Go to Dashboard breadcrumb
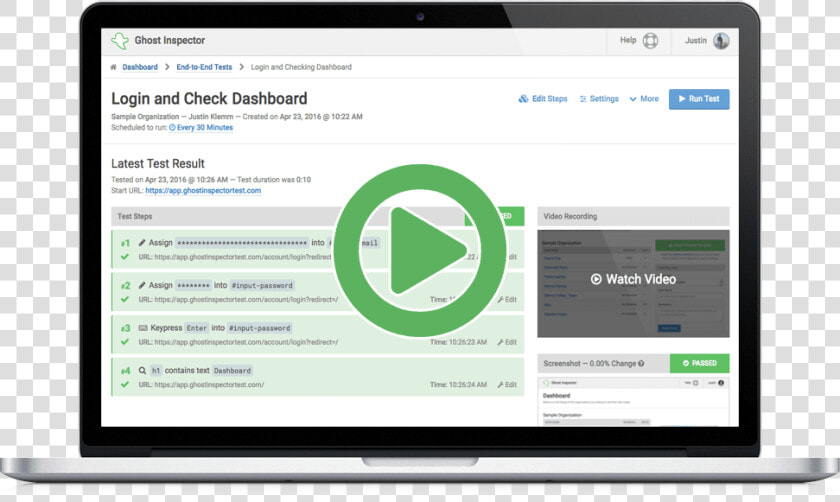Image resolution: width=840 pixels, height=502 pixels. [x=140, y=67]
